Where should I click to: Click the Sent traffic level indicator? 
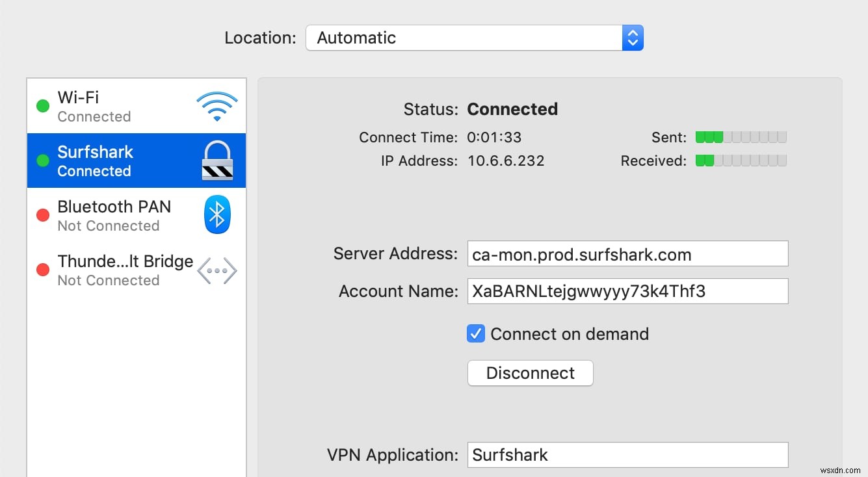tap(741, 136)
